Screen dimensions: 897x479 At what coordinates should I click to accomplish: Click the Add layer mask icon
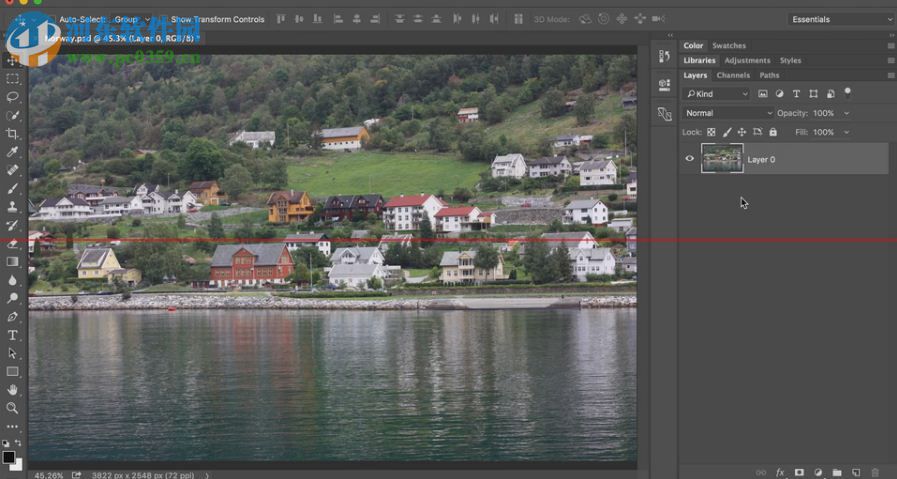point(799,473)
